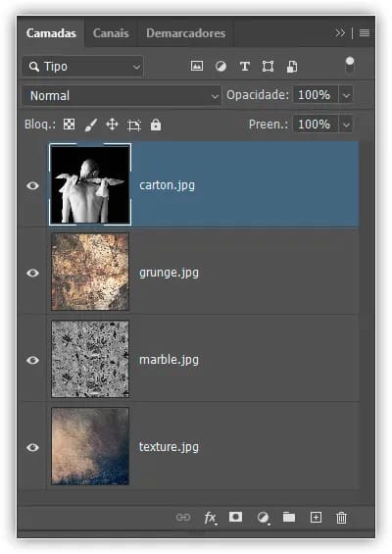The height and width of the screenshot is (554, 392).
Task: Click the grunge.jpg layer name
Action: (x=169, y=273)
